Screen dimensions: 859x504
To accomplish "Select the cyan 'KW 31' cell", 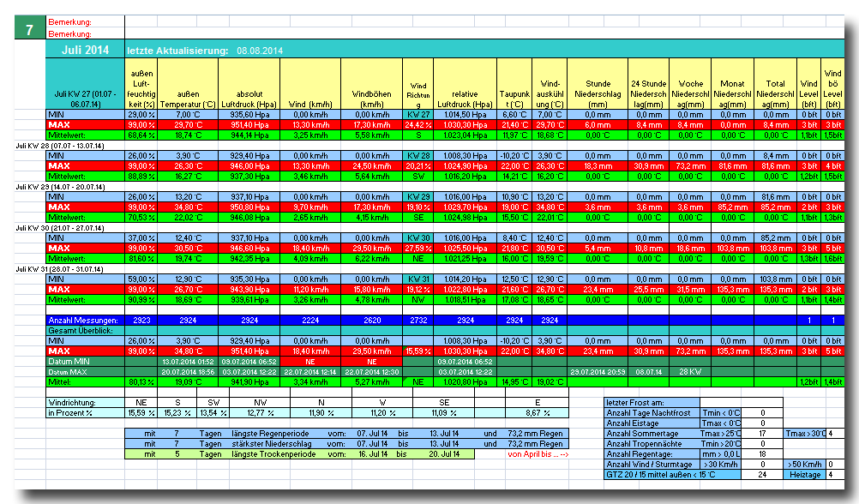I will click(x=418, y=279).
